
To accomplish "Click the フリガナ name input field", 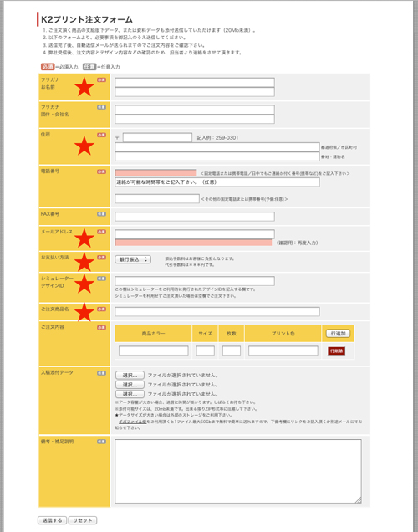I will [x=195, y=83].
